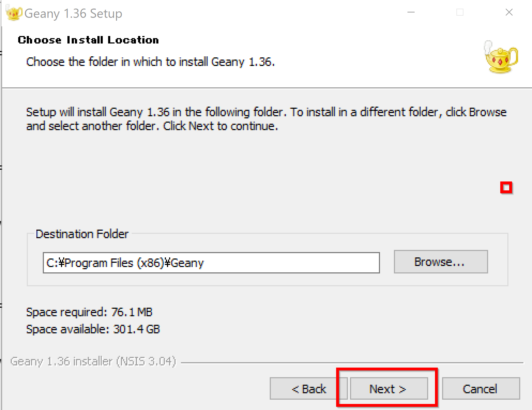Click the Destination Folder group label
Screen dimensions: 532x410
[x=82, y=234]
